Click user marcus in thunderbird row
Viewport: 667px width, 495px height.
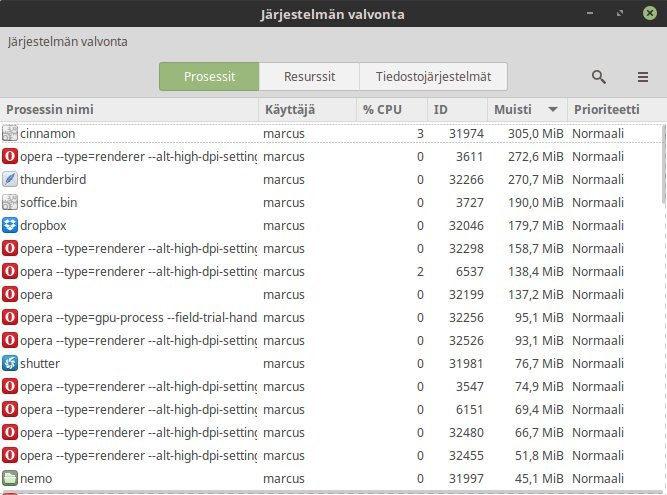(x=284, y=179)
